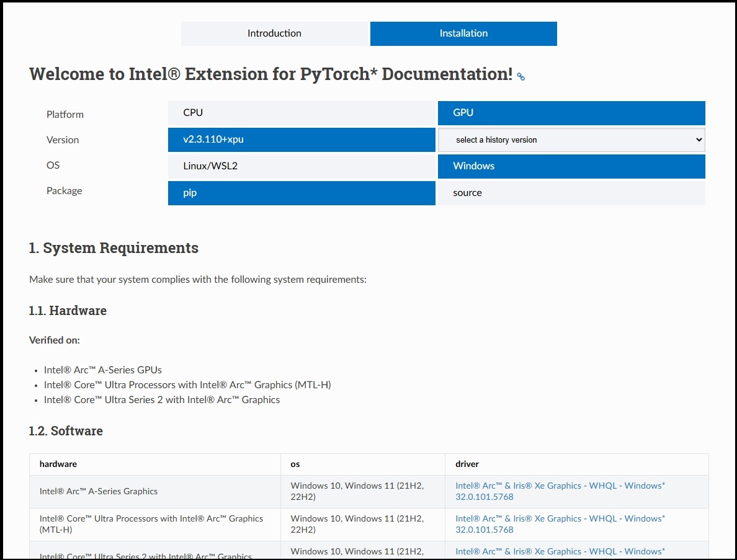Keep GPU selected as the platform
Viewport: 737px width, 560px height.
tap(571, 113)
